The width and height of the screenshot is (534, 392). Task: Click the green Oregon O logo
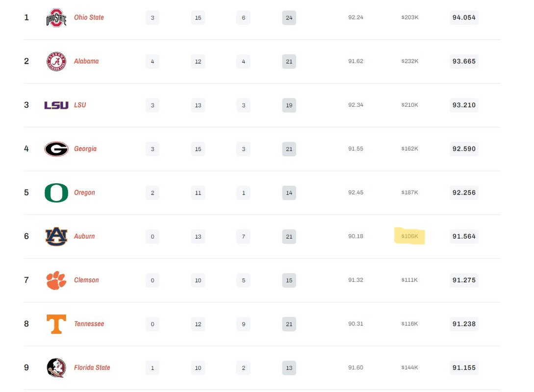click(x=56, y=193)
